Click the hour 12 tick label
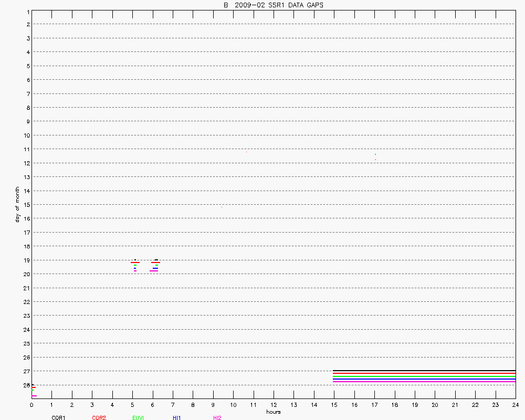 [x=274, y=405]
